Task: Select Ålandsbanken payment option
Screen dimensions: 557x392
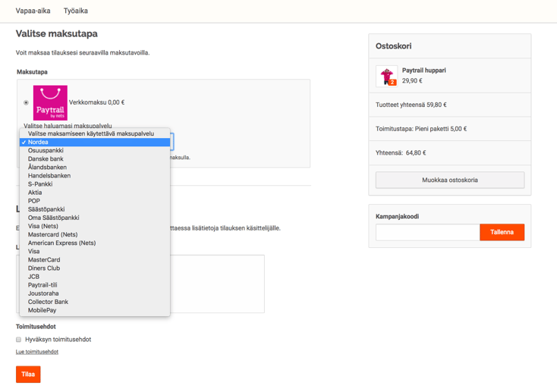Action: coord(95,168)
